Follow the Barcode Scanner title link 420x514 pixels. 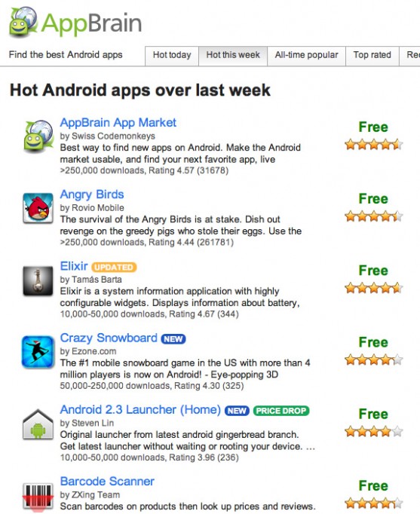[x=107, y=482]
